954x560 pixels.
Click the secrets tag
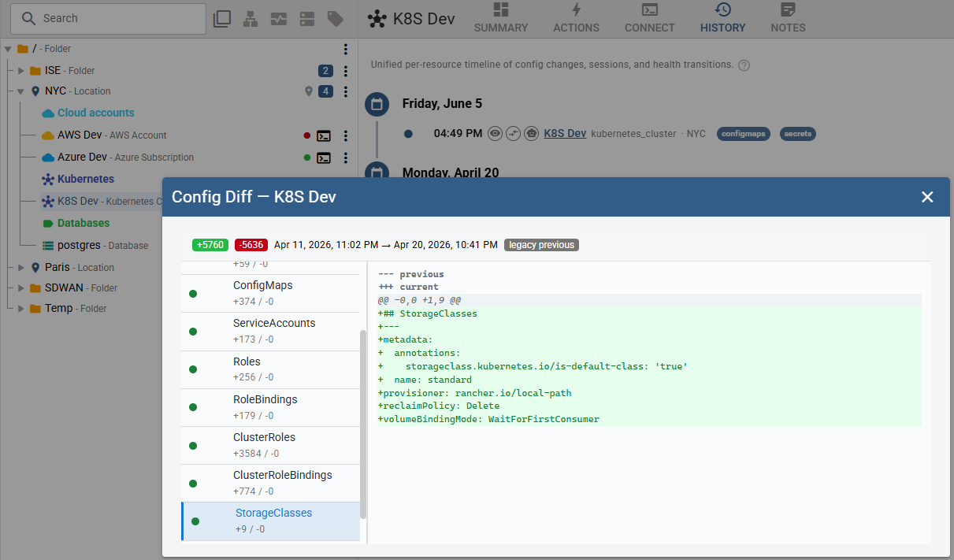[x=798, y=134]
